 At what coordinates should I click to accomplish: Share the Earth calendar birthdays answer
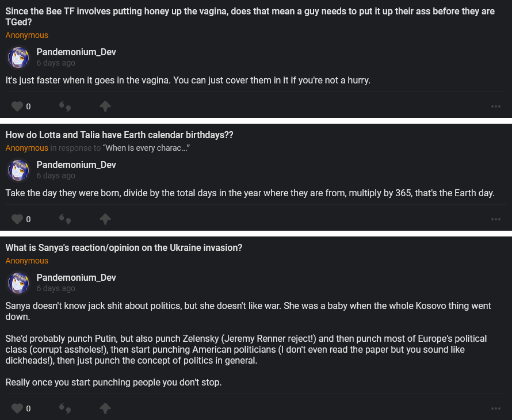pos(105,219)
